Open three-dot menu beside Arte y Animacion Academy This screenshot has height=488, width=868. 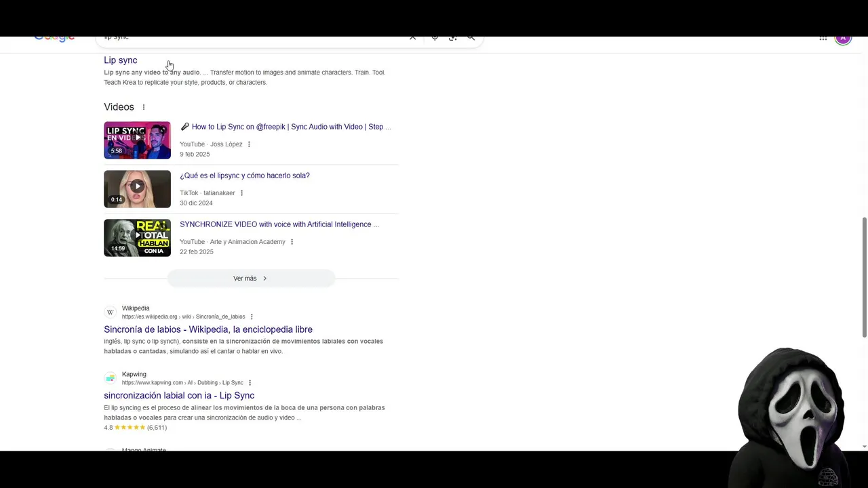tap(292, 242)
